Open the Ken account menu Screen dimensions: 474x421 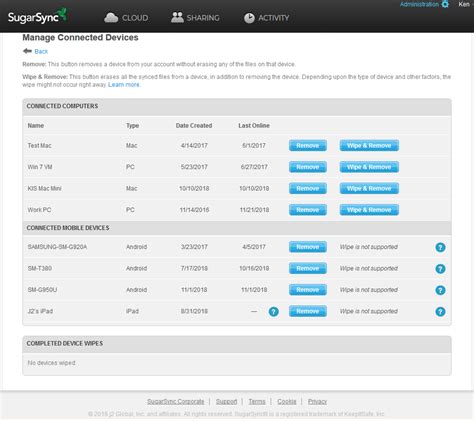tap(464, 4)
